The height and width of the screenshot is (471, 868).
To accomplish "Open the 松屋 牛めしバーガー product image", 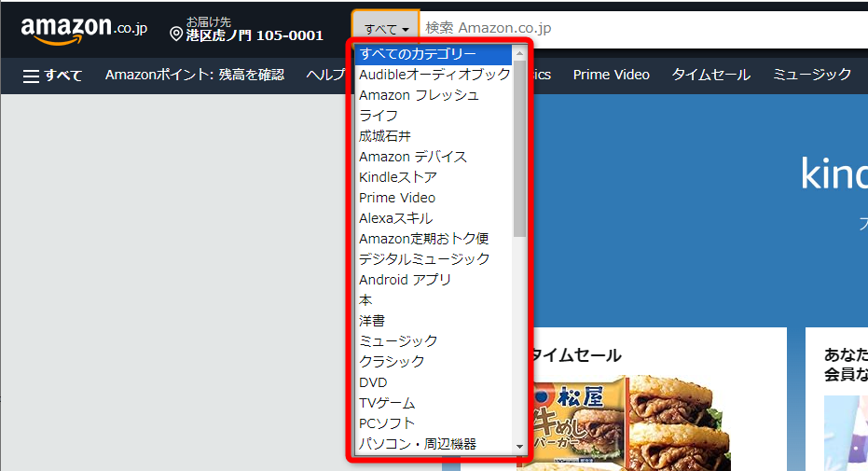I will 631,423.
